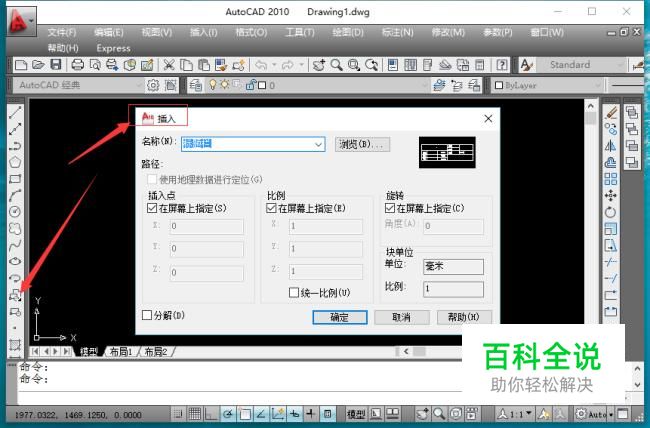The width and height of the screenshot is (650, 428).
Task: Select the Polygon tool
Action: pyautogui.click(x=15, y=162)
